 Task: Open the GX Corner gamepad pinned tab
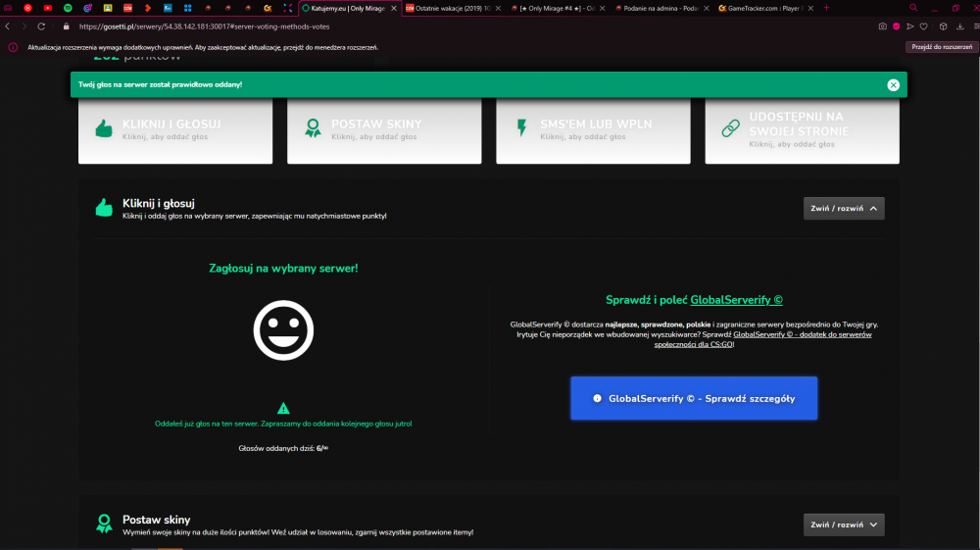(8, 8)
